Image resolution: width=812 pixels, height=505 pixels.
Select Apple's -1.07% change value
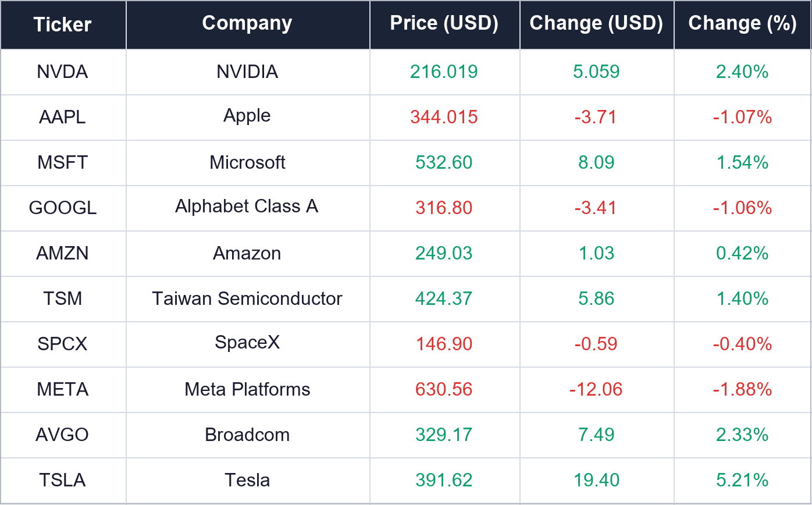tap(743, 117)
